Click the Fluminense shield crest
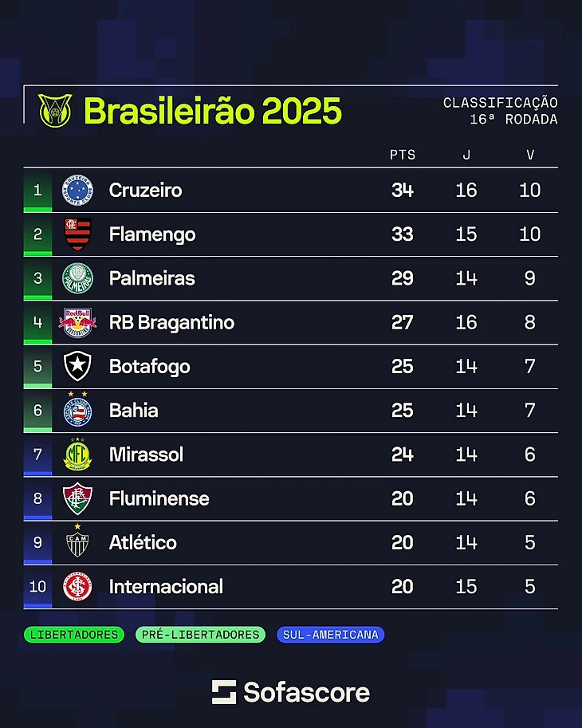This screenshot has width=582, height=728. tap(77, 498)
